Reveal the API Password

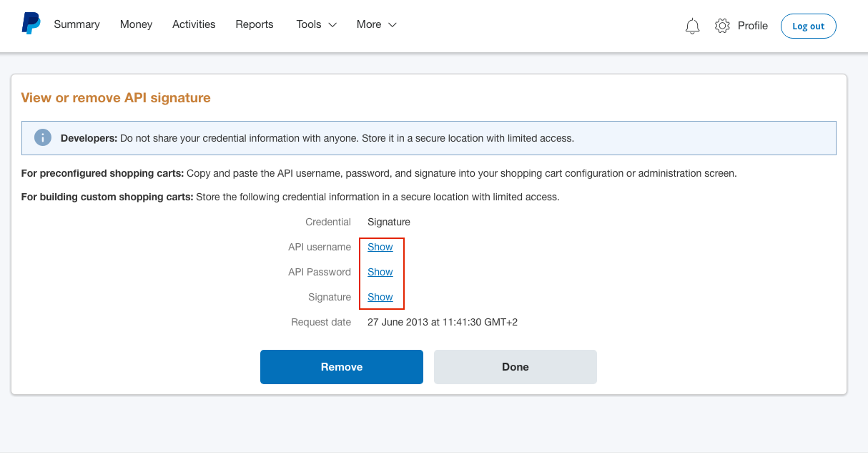380,272
